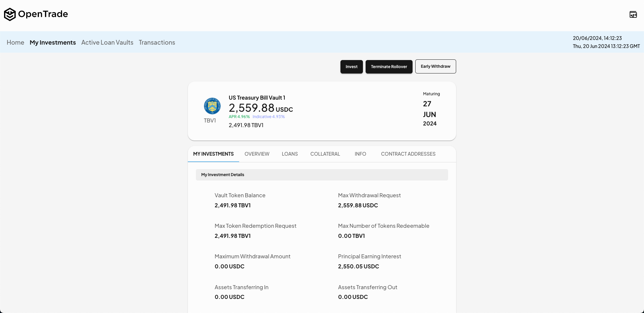Click the Assets Transferring Out label
This screenshot has height=313, width=644.
(368, 287)
